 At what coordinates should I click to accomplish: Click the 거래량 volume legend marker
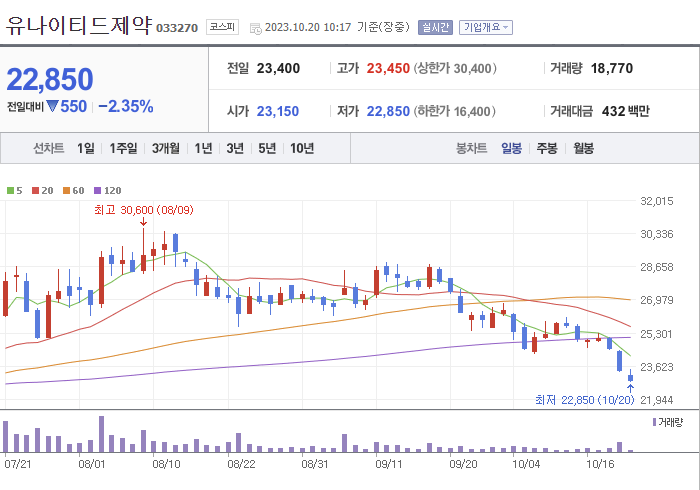(x=654, y=422)
